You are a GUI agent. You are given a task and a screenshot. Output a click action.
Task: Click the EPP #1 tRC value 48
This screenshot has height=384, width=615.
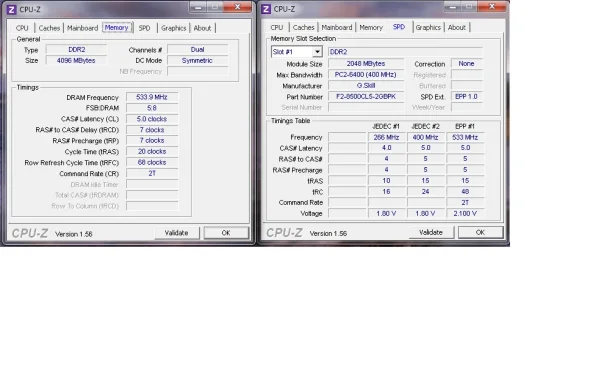pyautogui.click(x=465, y=192)
